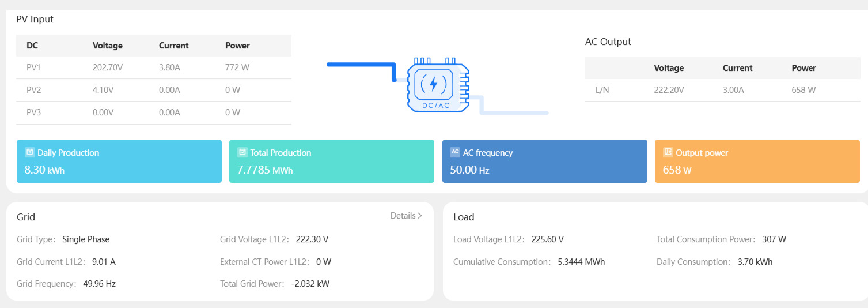The height and width of the screenshot is (308, 868).
Task: Click PV2 voltage value 4.10V
Action: point(103,90)
